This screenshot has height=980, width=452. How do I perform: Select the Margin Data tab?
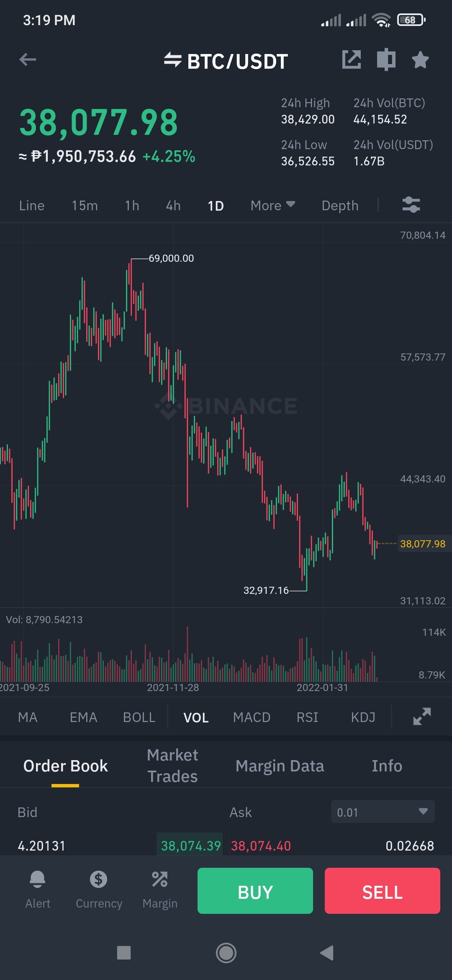pyautogui.click(x=280, y=766)
